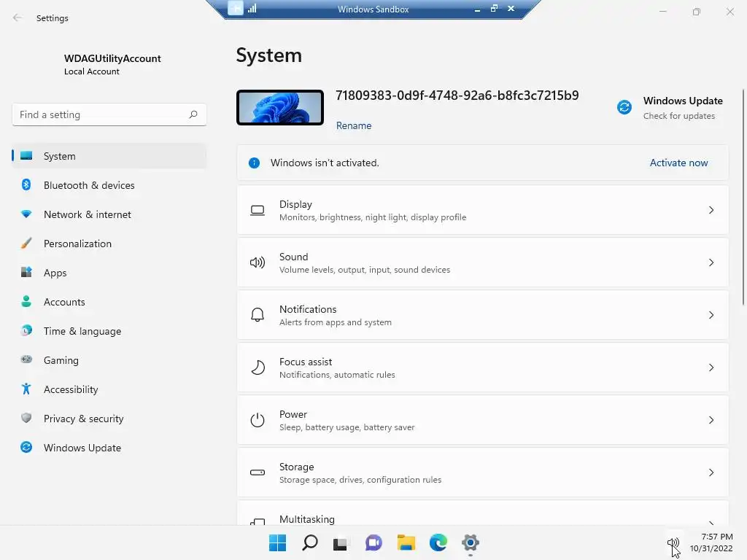Click the Gaming controller icon
The height and width of the screenshot is (560, 747).
26,359
